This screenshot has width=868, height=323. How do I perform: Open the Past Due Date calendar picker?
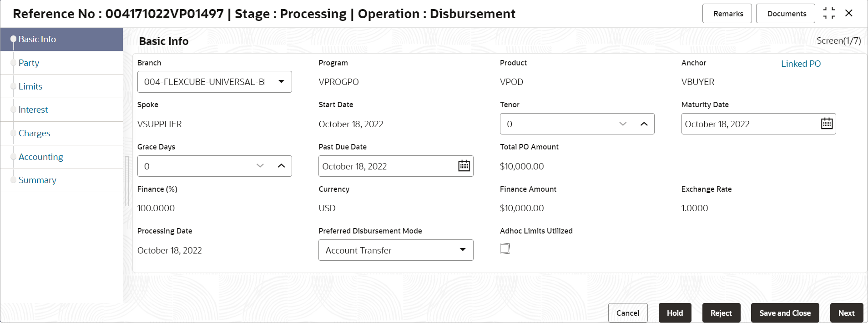point(464,166)
